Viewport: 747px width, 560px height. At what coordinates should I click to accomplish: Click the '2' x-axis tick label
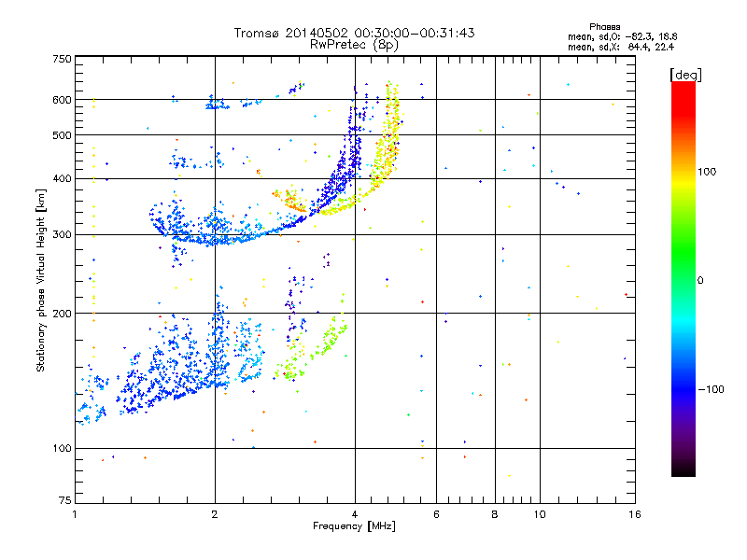click(215, 514)
